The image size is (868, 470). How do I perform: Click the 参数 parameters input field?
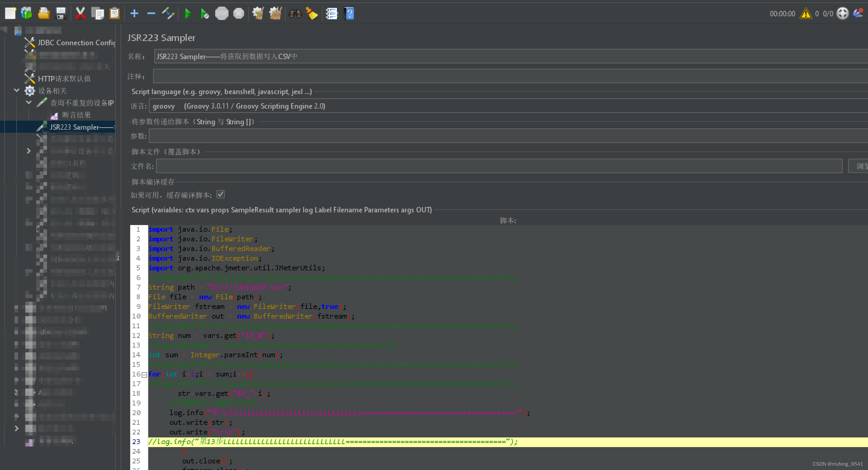click(x=508, y=136)
